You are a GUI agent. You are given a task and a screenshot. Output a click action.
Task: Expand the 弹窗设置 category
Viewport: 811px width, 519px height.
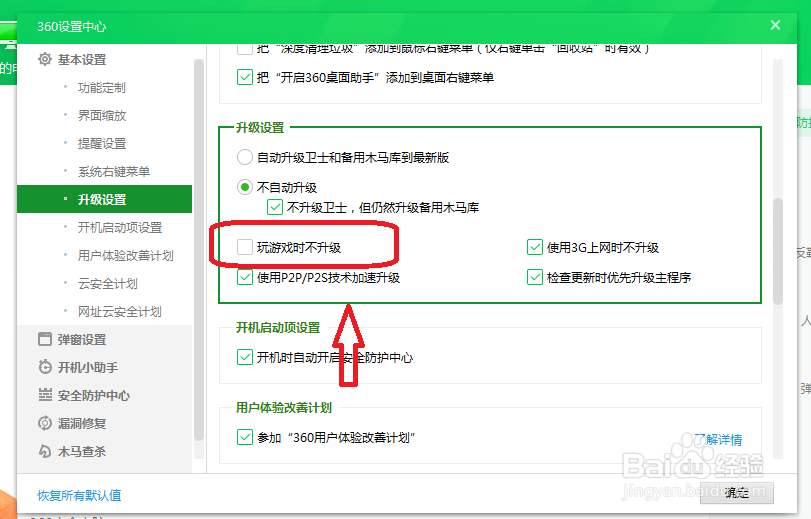coord(82,339)
